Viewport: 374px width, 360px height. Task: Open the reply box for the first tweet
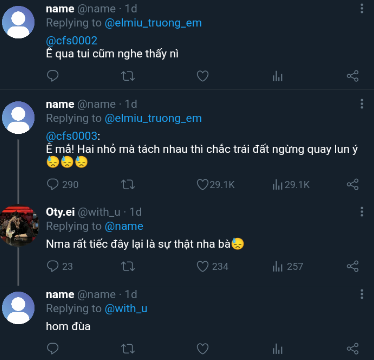(x=53, y=76)
